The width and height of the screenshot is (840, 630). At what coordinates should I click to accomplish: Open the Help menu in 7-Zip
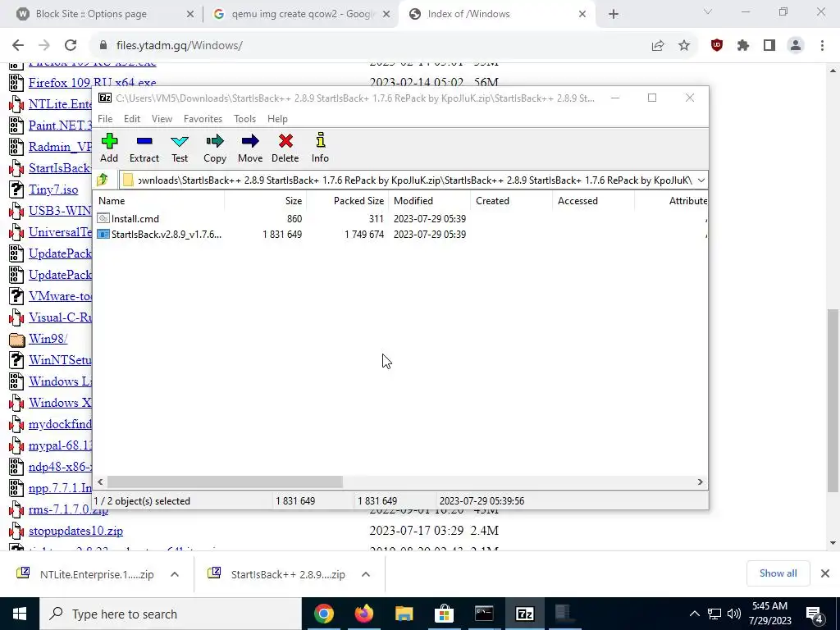pos(277,119)
